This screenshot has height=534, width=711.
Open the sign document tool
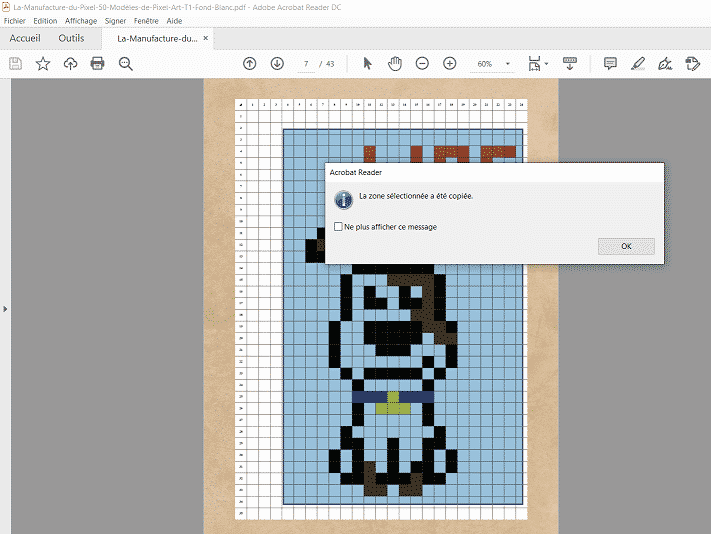665,63
